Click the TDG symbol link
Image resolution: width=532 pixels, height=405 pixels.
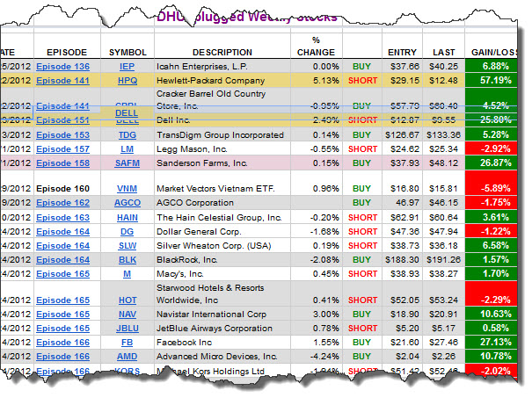coord(128,135)
